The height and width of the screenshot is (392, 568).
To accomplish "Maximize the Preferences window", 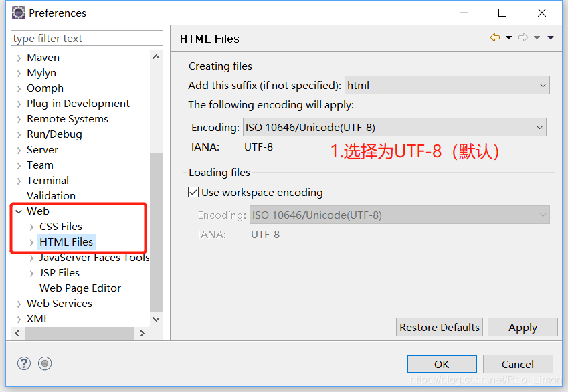I will point(502,13).
